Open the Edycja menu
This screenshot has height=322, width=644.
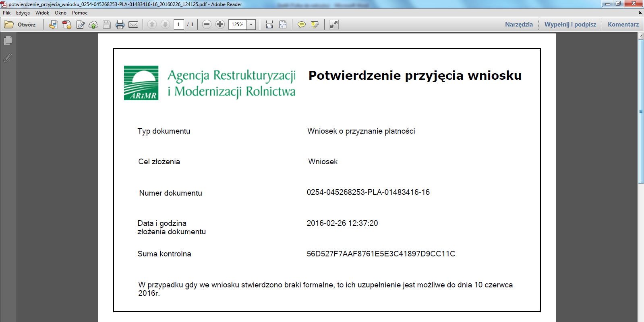[x=23, y=13]
